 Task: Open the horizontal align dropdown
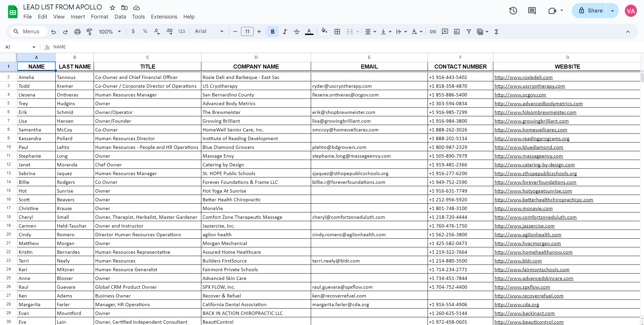370,32
